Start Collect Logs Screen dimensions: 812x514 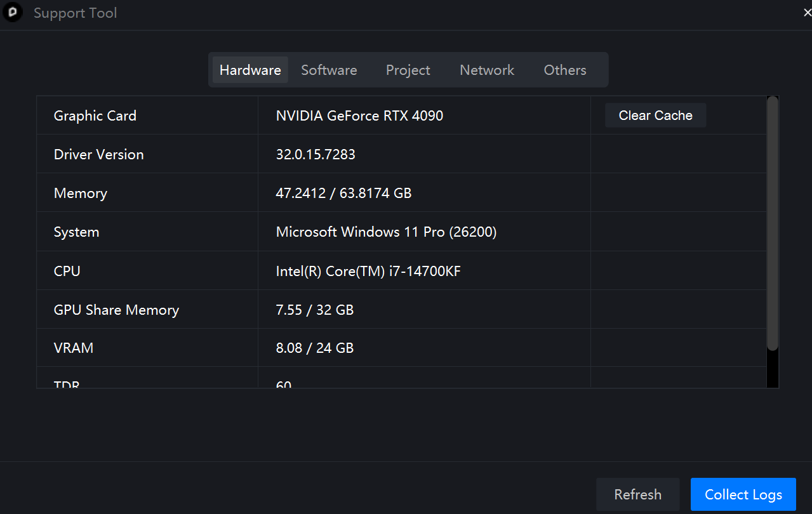(x=743, y=494)
